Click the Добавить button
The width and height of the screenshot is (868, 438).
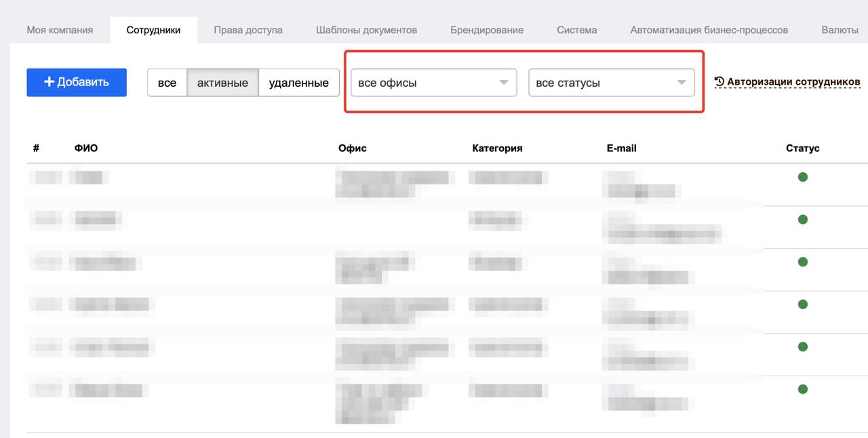(77, 82)
